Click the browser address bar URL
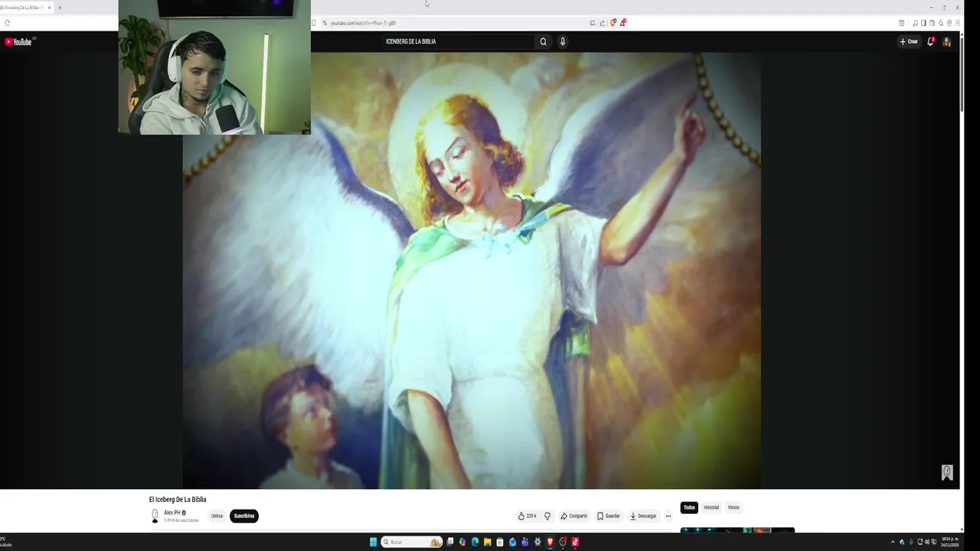The width and height of the screenshot is (980, 551). coord(363,23)
